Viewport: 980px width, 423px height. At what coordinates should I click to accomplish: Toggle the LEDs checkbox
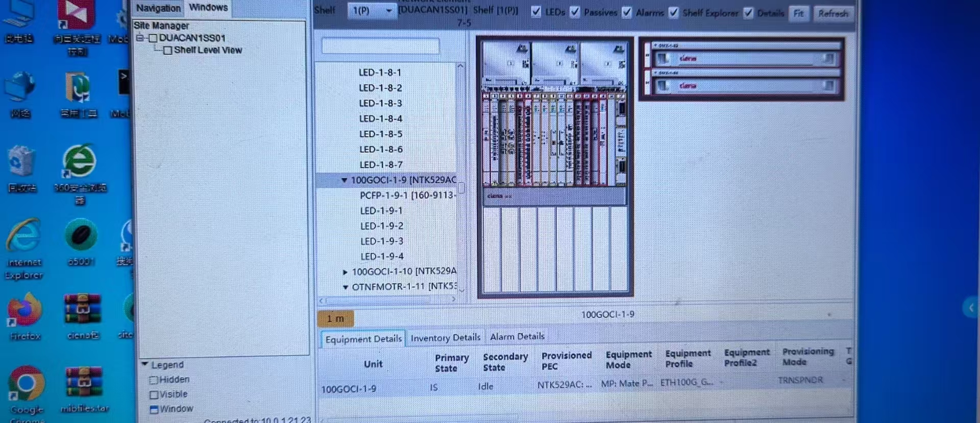536,12
